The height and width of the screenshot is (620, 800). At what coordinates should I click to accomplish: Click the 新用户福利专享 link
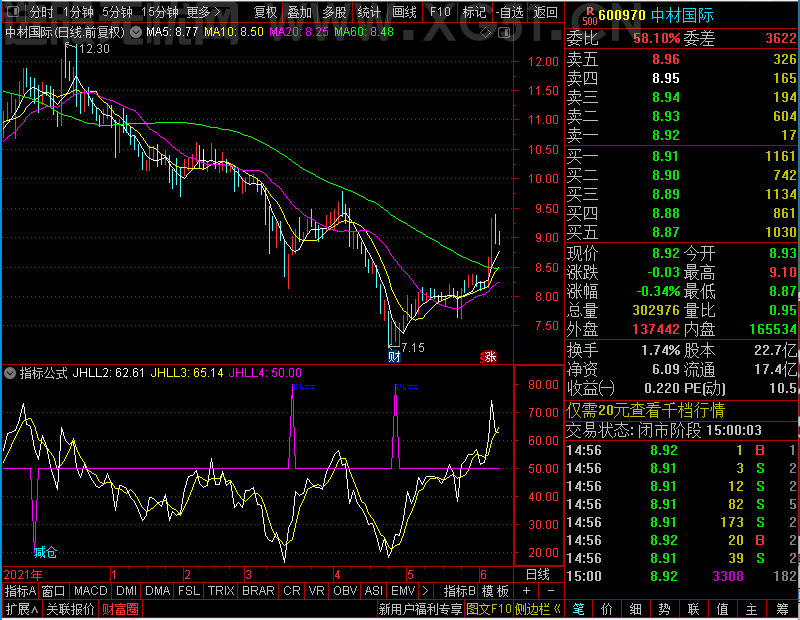coord(420,609)
